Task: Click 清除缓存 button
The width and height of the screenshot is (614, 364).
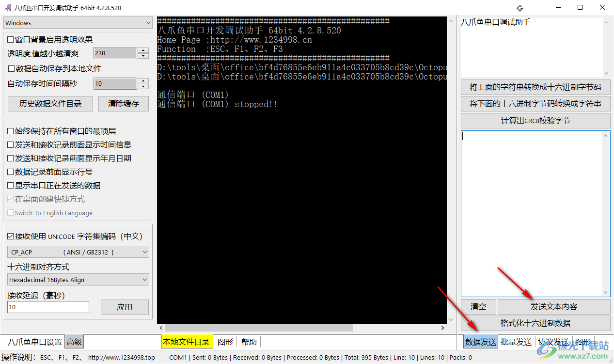Action: [124, 103]
